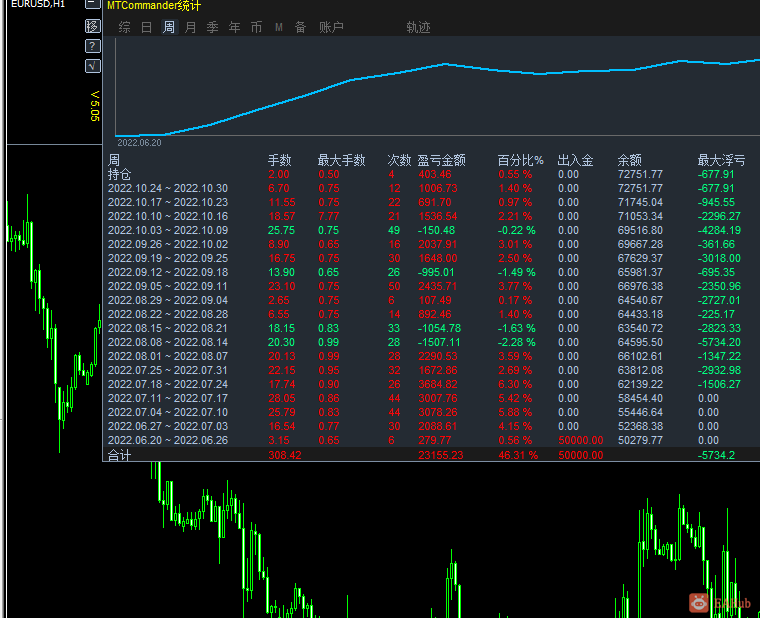
Task: Click total lots value 308.42
Action: coord(285,456)
